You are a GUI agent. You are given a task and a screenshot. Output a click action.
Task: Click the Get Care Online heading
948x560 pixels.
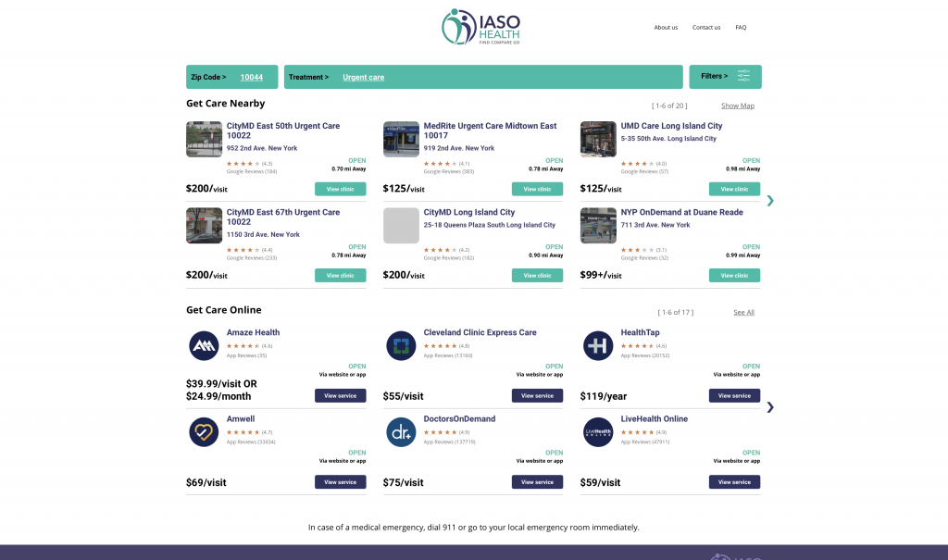click(224, 310)
